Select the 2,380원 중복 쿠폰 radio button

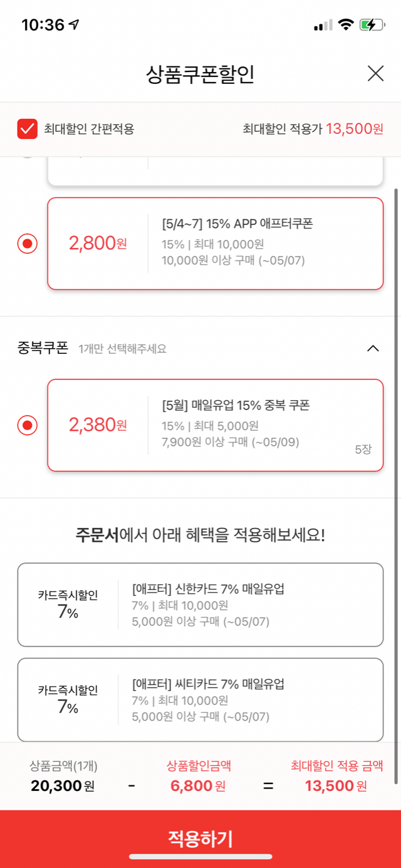28,426
